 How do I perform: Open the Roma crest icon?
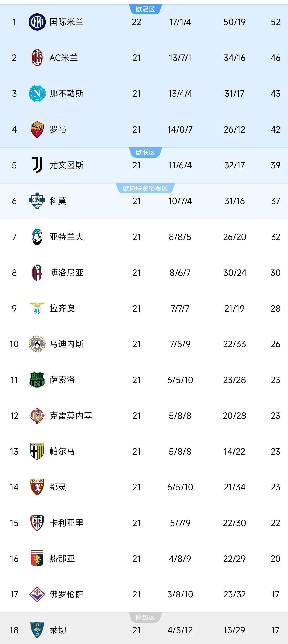(x=37, y=129)
